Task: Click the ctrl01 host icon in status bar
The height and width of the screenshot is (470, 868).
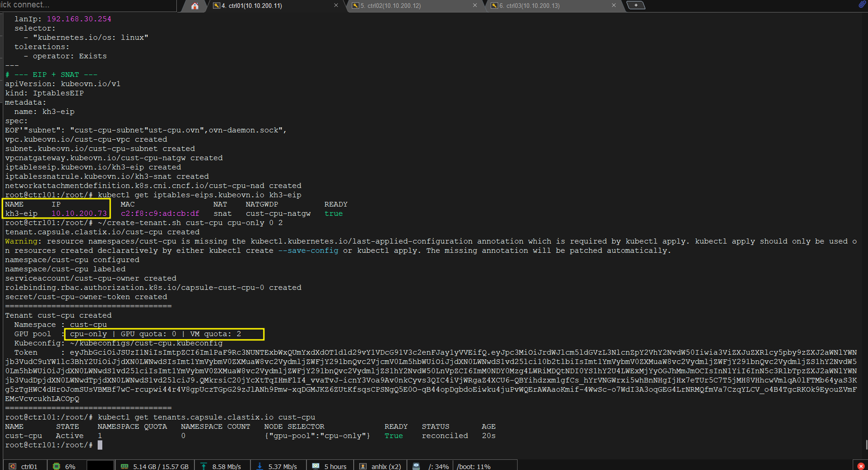Action: (13, 466)
